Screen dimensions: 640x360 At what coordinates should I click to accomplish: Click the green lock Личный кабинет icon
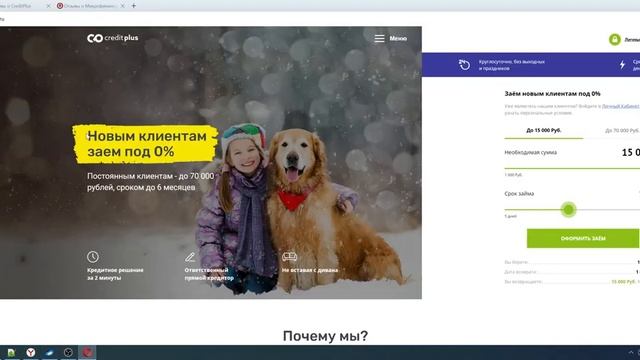[615, 40]
